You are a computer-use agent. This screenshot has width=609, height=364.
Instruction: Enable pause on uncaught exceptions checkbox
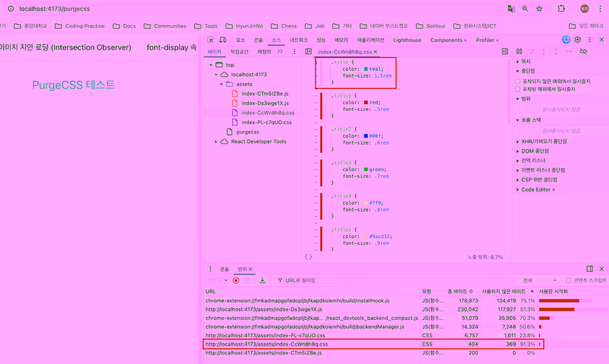coord(518,81)
